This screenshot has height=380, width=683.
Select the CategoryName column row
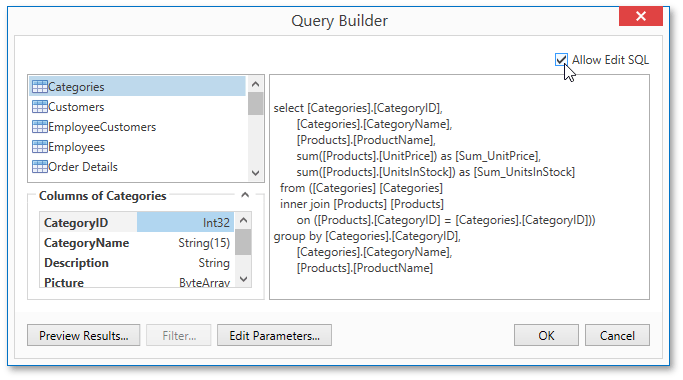click(137, 243)
